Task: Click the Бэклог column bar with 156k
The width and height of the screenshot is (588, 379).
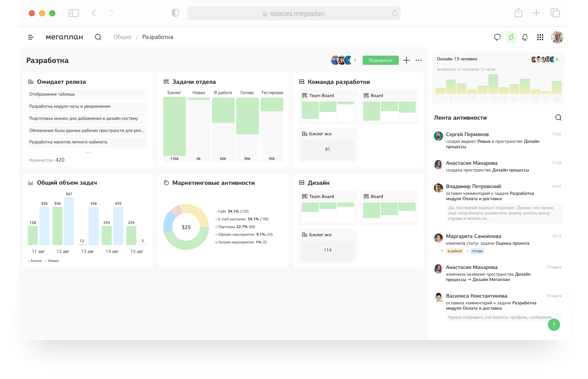Action: tap(174, 127)
